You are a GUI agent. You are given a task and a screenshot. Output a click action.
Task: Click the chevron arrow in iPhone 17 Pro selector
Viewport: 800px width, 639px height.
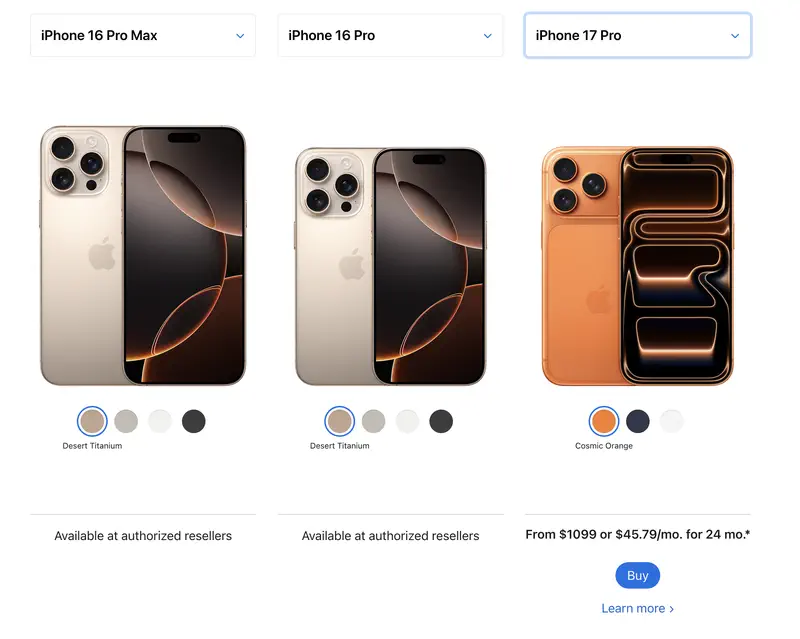pyautogui.click(x=735, y=36)
